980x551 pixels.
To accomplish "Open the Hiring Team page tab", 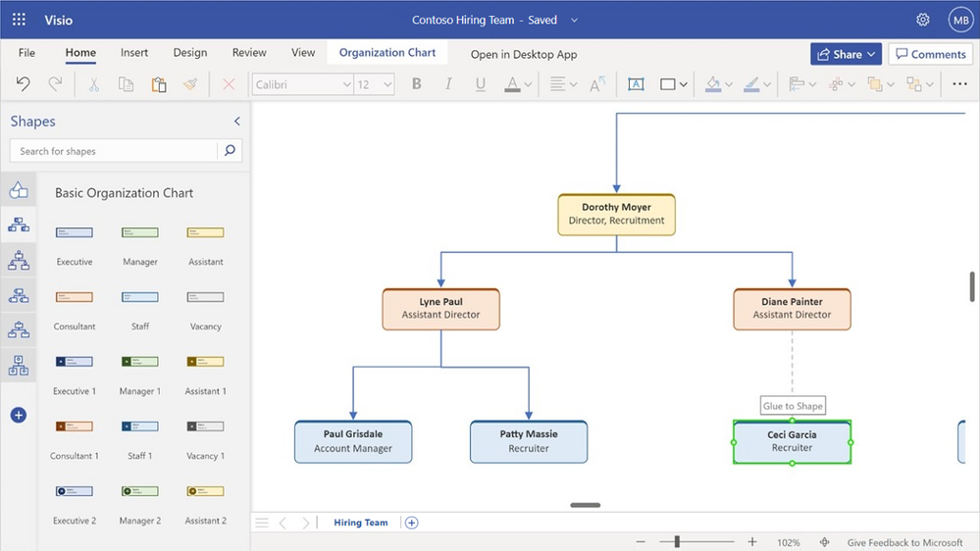I will pos(361,523).
